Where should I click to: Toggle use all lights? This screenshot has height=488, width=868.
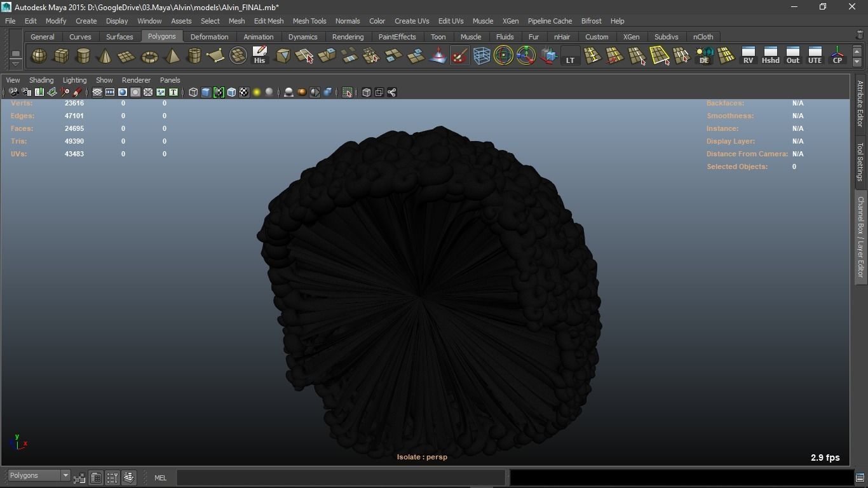pyautogui.click(x=257, y=92)
